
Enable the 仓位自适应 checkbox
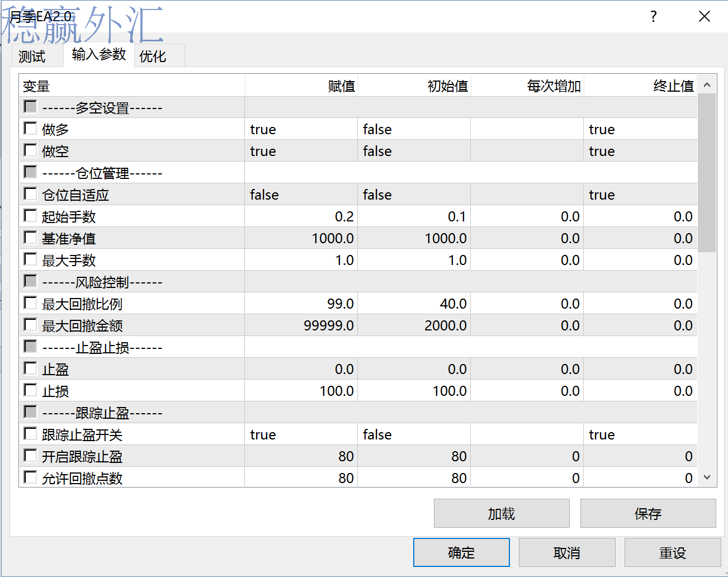(30, 194)
